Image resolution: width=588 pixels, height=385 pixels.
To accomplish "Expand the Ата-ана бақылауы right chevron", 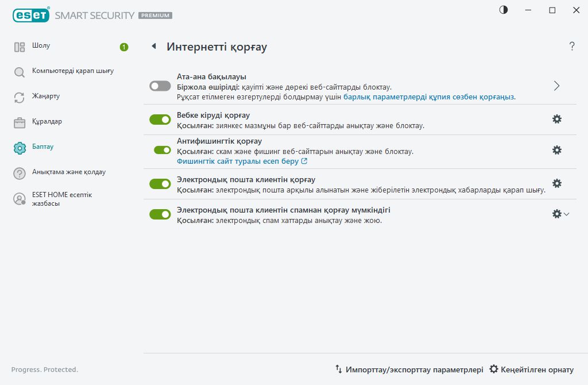I will (556, 86).
